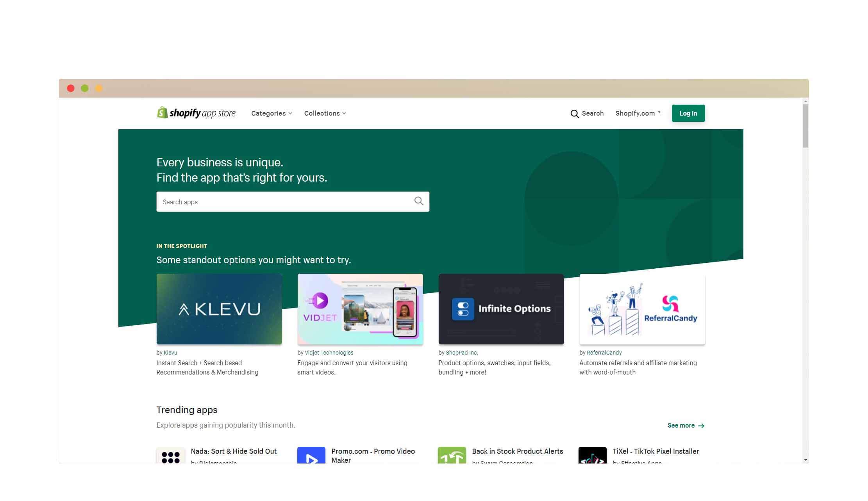
Task: Click the red window close dot
Action: [x=71, y=88]
